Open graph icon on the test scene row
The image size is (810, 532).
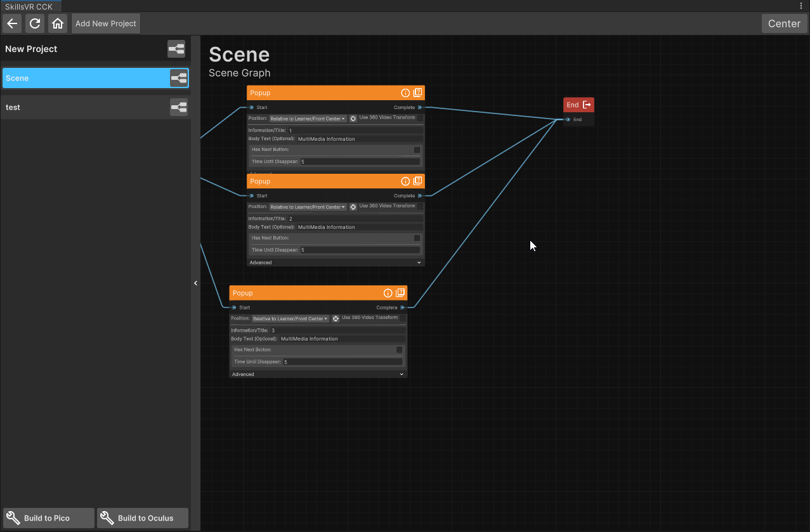coord(179,107)
